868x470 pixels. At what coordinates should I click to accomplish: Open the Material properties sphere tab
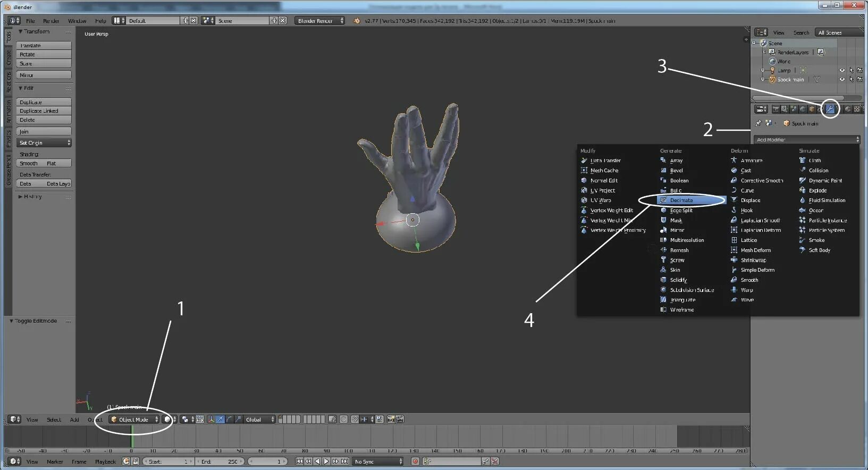coord(848,109)
